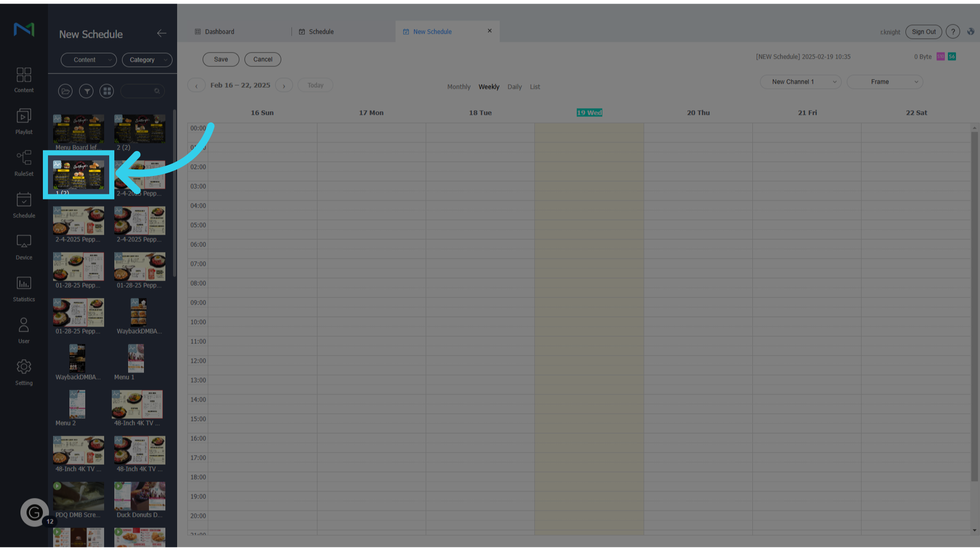Toggle the grid view icon
This screenshot has width=980, height=551.
click(x=107, y=91)
